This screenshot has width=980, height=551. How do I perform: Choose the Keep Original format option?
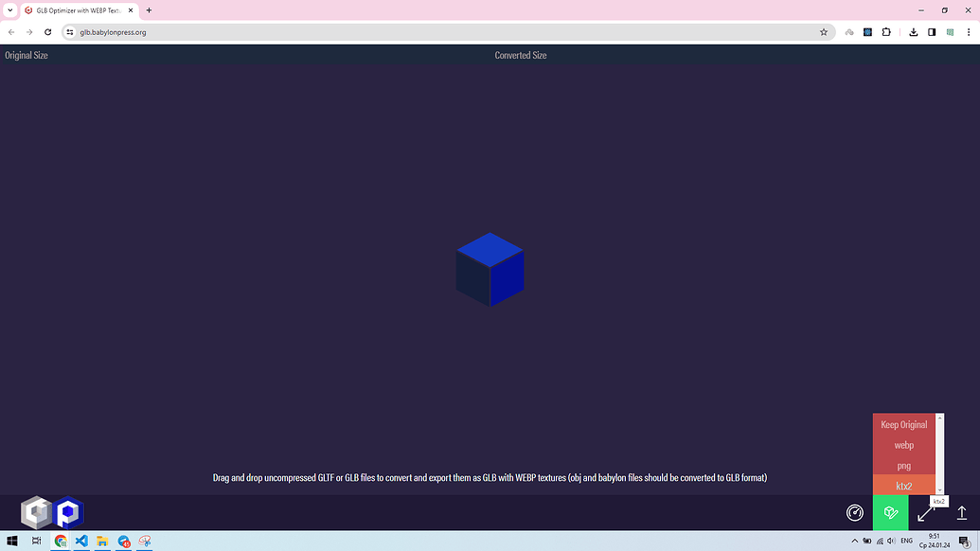pos(903,423)
